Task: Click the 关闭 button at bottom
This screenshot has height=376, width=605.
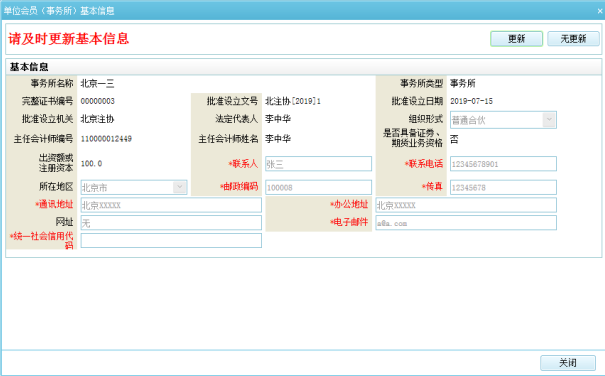Action: click(x=568, y=362)
